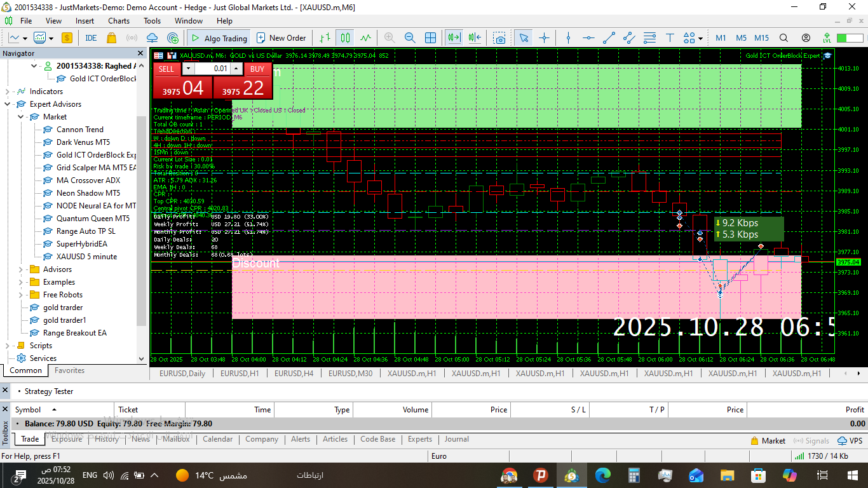Image resolution: width=868 pixels, height=488 pixels.
Task: Select the equidistant channel tool
Action: [630, 38]
